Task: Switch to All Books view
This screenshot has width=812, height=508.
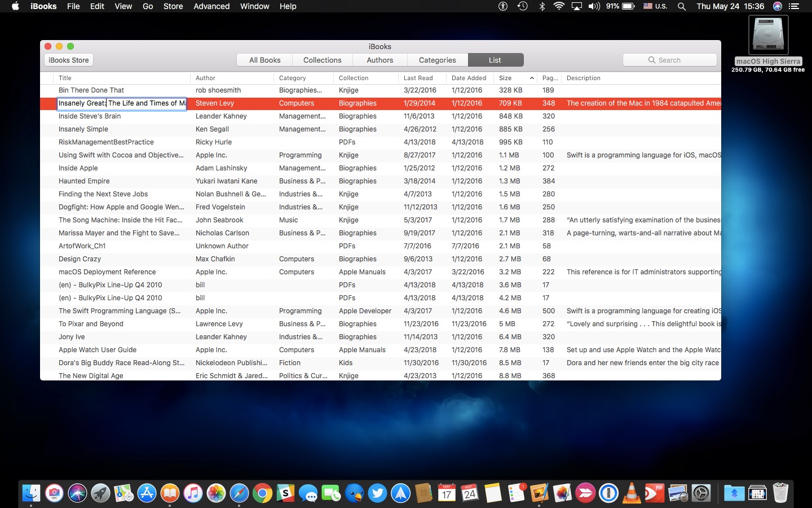Action: click(x=265, y=60)
